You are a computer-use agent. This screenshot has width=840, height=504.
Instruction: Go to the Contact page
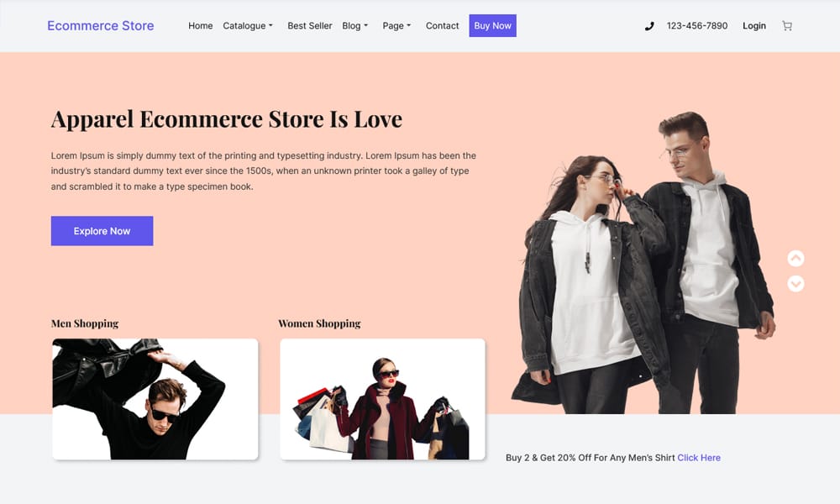pyautogui.click(x=442, y=26)
